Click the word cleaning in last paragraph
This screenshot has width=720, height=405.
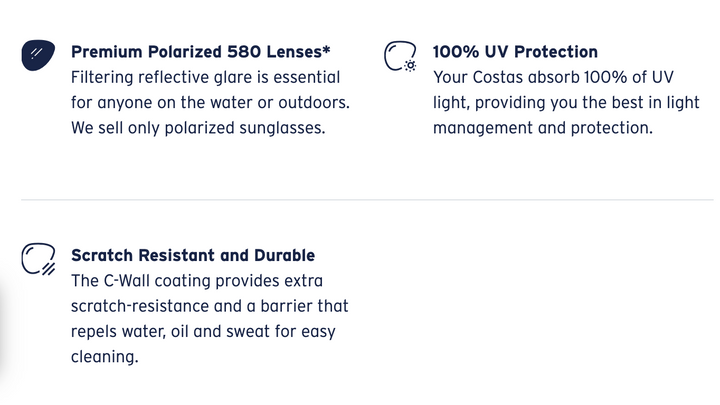point(105,356)
